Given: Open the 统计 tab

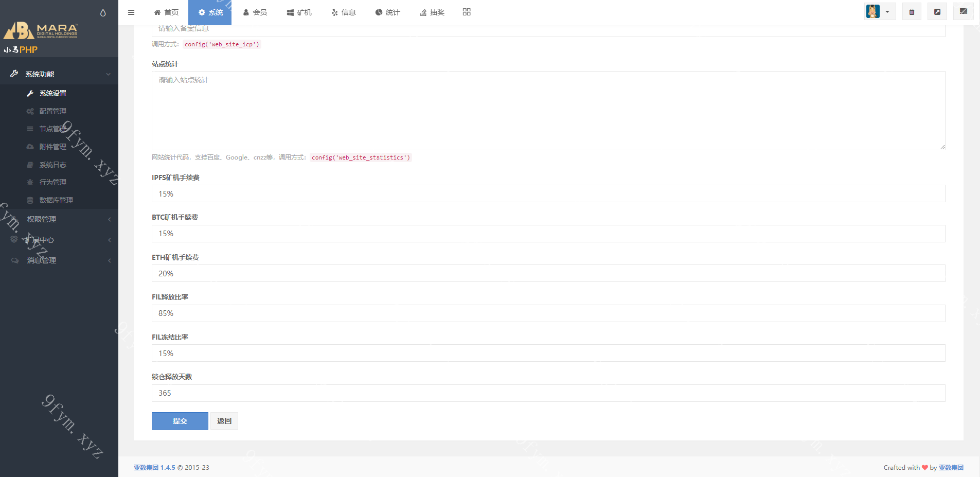Looking at the screenshot, I should [x=387, y=12].
